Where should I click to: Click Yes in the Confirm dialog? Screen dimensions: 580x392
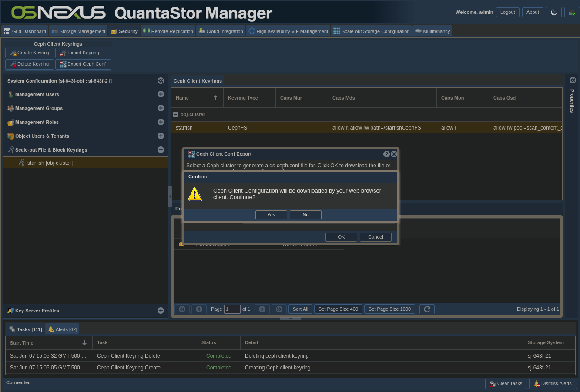coord(271,215)
